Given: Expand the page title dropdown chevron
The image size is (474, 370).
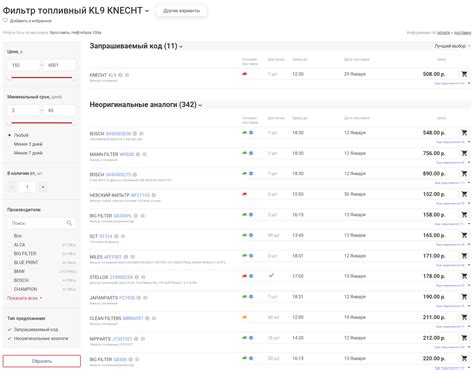Looking at the screenshot, I should (x=147, y=11).
